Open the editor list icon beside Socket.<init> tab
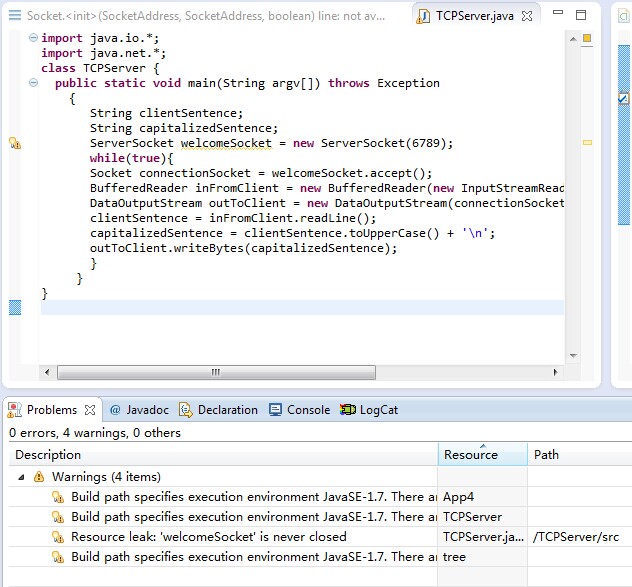Screen dimensions: 632x587 click(x=15, y=15)
